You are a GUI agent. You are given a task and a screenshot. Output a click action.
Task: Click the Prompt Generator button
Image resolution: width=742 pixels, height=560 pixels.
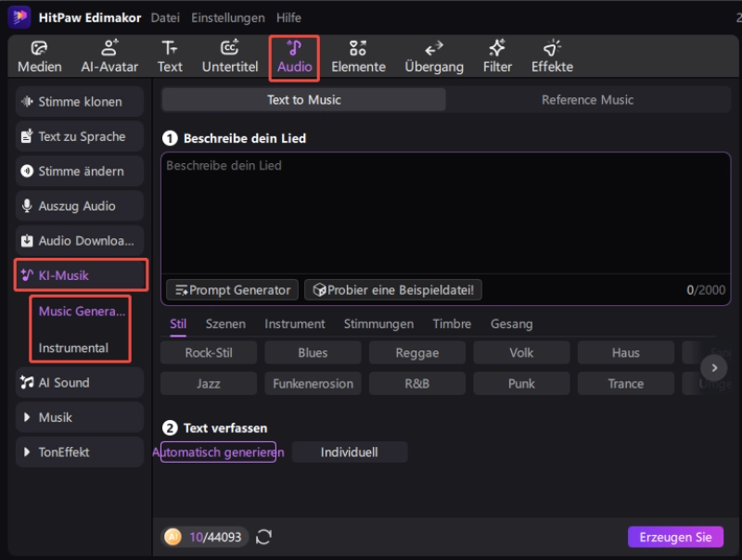coord(232,290)
